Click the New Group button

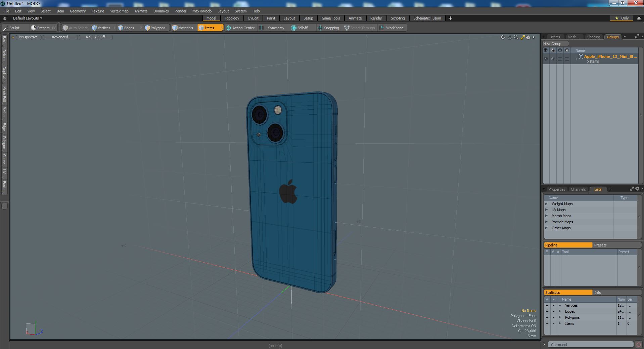(x=555, y=44)
